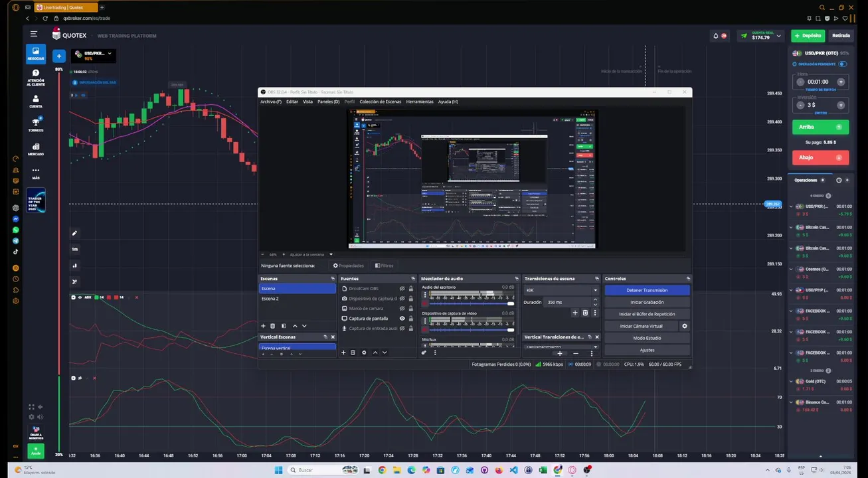The image size is (868, 478).
Task: Open the Cuenta account page
Action: click(36, 102)
